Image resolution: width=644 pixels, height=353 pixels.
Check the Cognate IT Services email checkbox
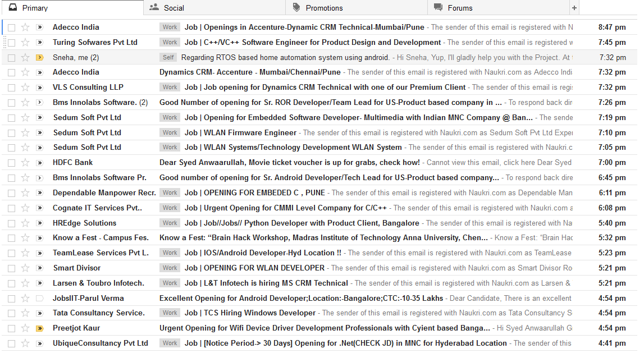click(x=11, y=208)
